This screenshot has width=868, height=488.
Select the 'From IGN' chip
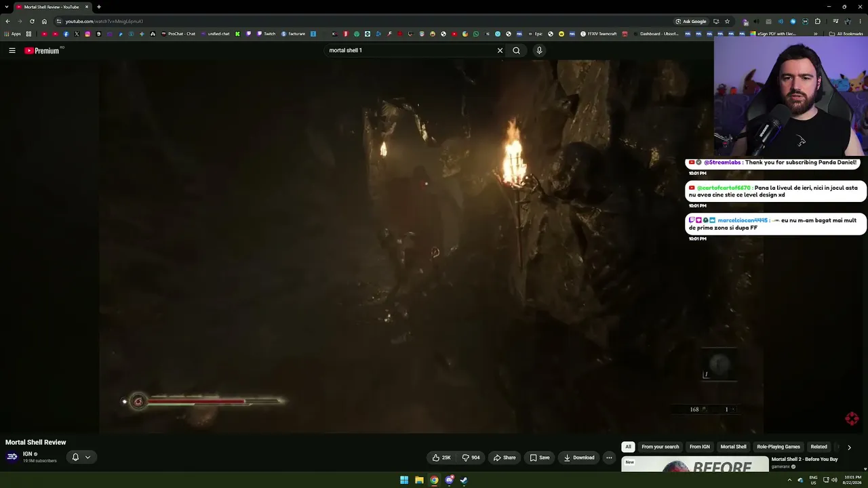point(699,447)
